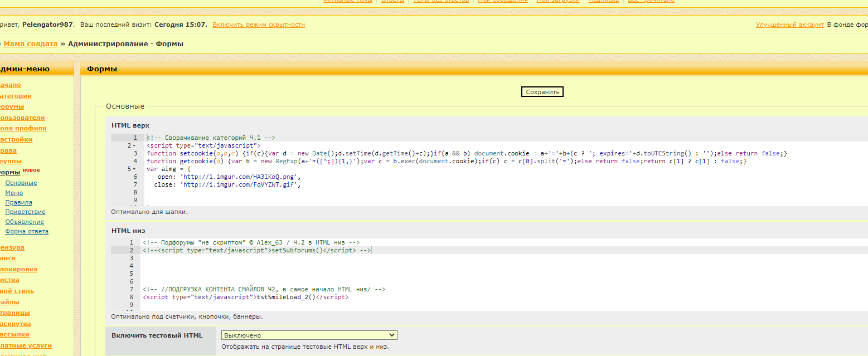Click the getcookie function line in HTML верх
The width and height of the screenshot is (868, 356).
(x=447, y=161)
